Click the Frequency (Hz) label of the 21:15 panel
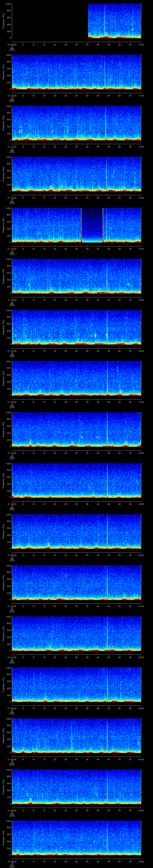 (4, 327)
